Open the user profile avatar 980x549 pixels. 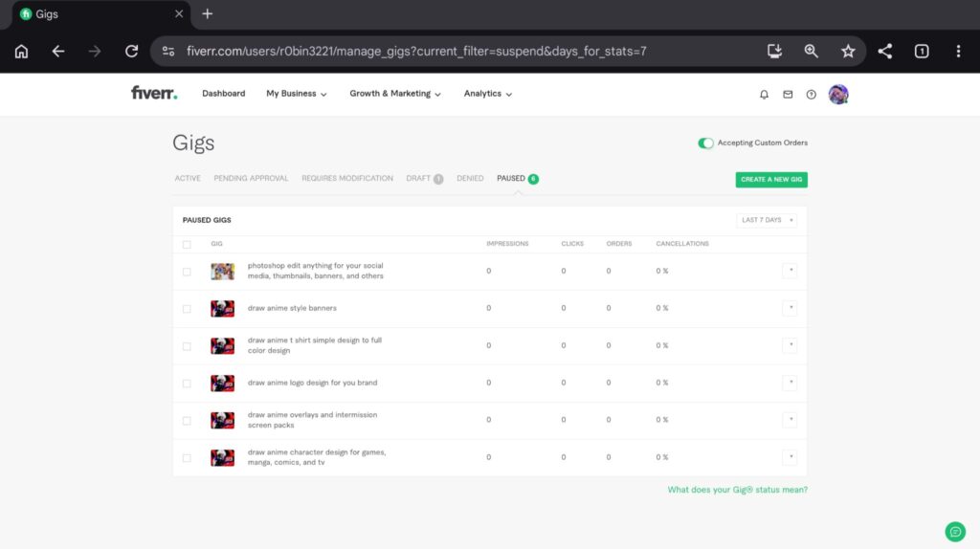[x=838, y=95]
